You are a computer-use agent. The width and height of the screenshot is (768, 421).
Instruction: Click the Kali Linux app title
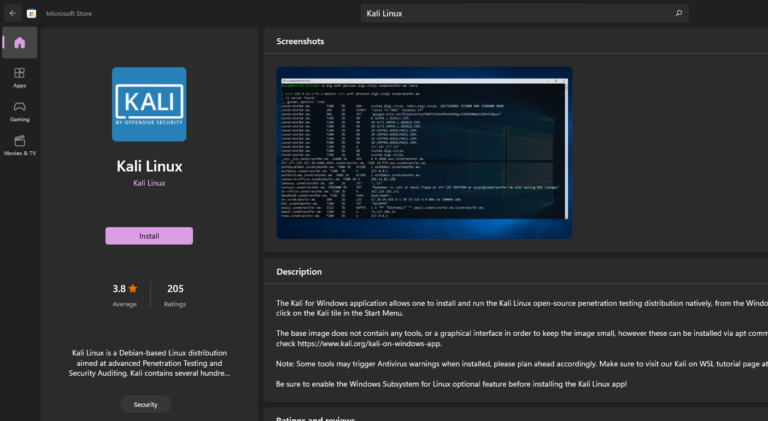pyautogui.click(x=149, y=166)
